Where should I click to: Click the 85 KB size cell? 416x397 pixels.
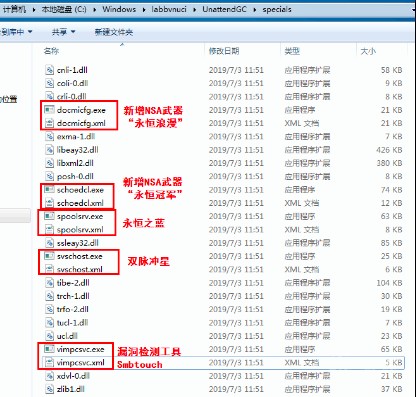click(392, 243)
